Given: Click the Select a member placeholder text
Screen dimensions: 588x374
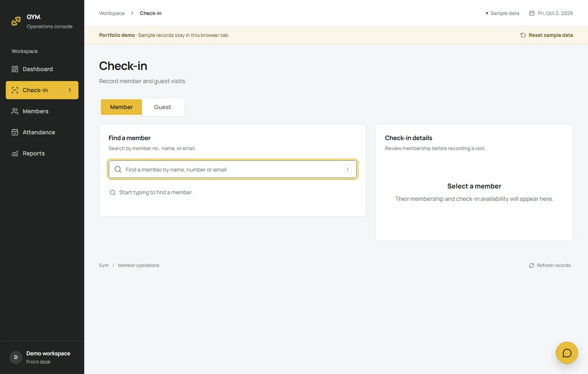Looking at the screenshot, I should (x=474, y=186).
